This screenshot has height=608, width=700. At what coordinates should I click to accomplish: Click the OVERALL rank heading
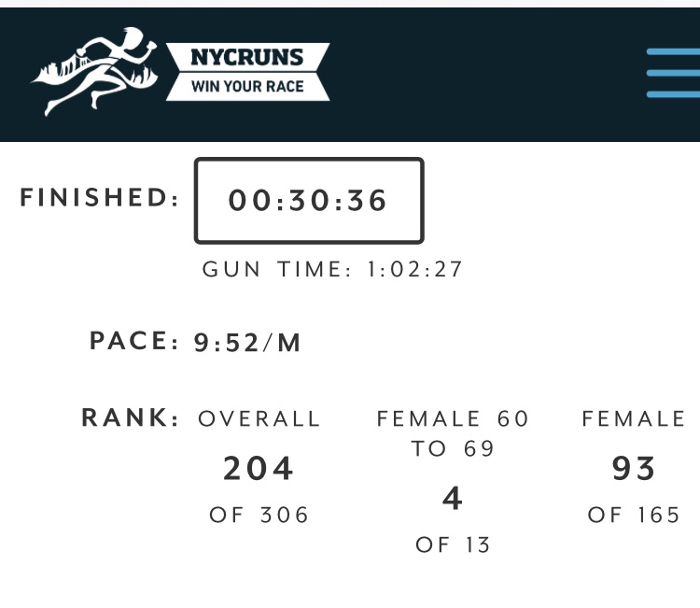pos(259,419)
